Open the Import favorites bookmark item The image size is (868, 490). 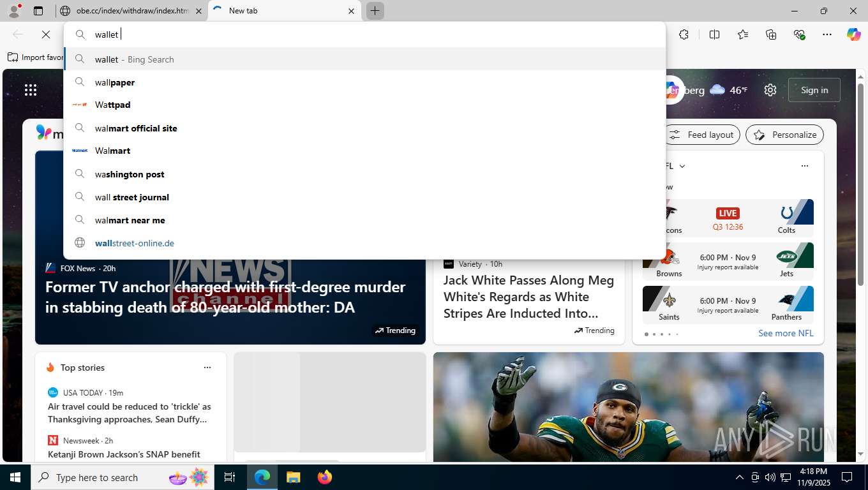(36, 57)
